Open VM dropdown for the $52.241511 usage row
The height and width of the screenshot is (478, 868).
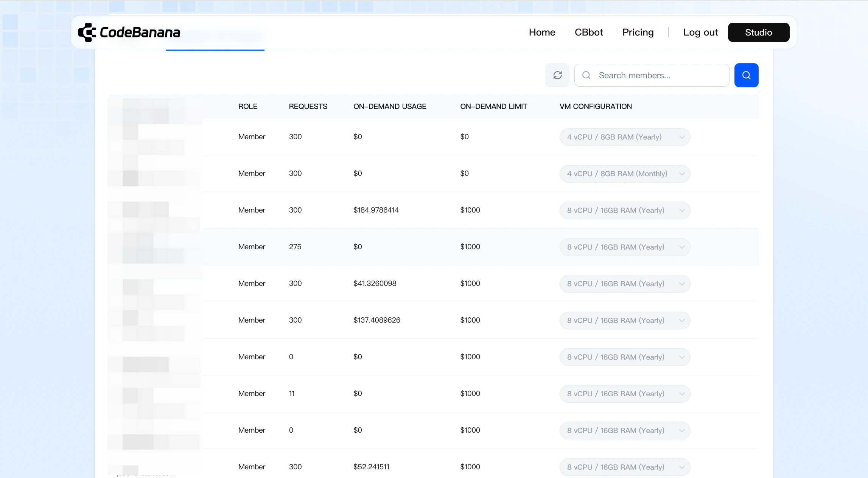click(x=625, y=467)
